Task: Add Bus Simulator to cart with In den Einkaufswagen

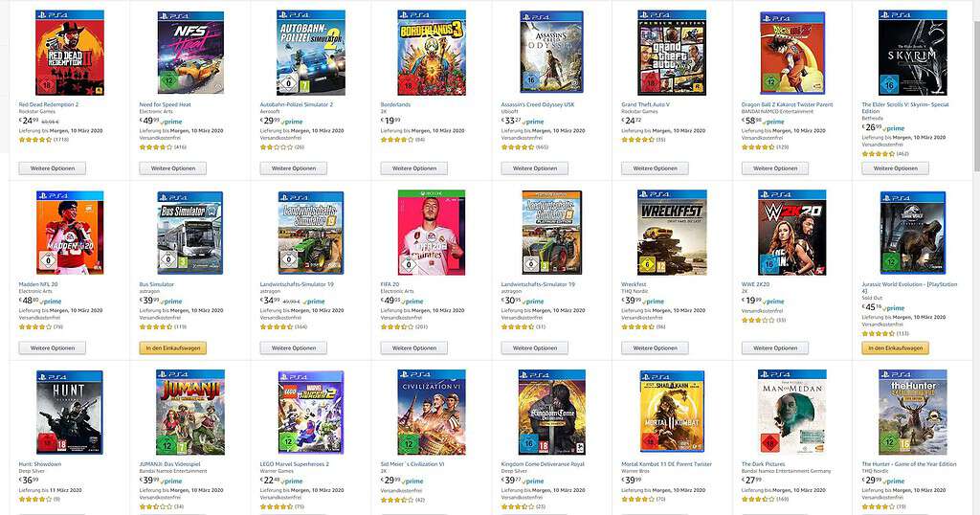Action: pos(172,348)
